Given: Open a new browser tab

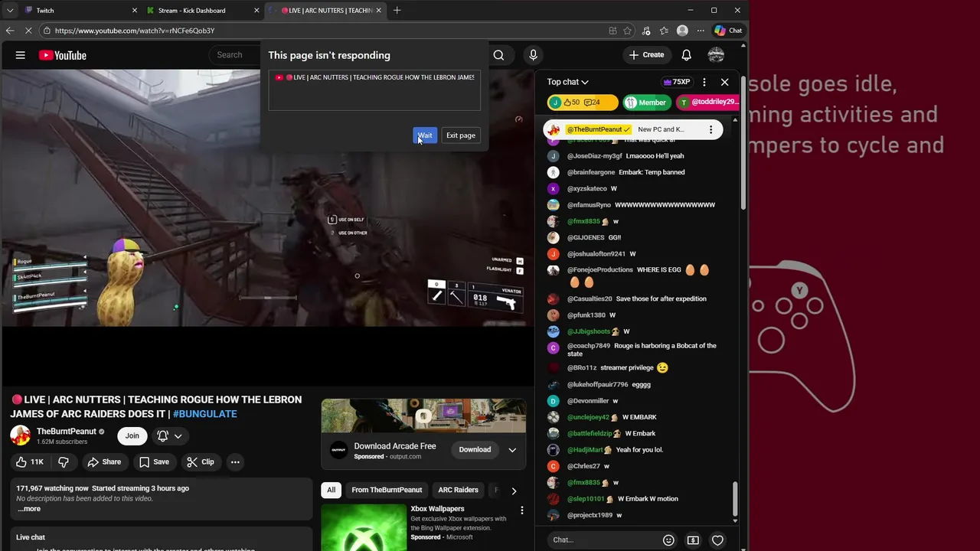Looking at the screenshot, I should [x=397, y=11].
